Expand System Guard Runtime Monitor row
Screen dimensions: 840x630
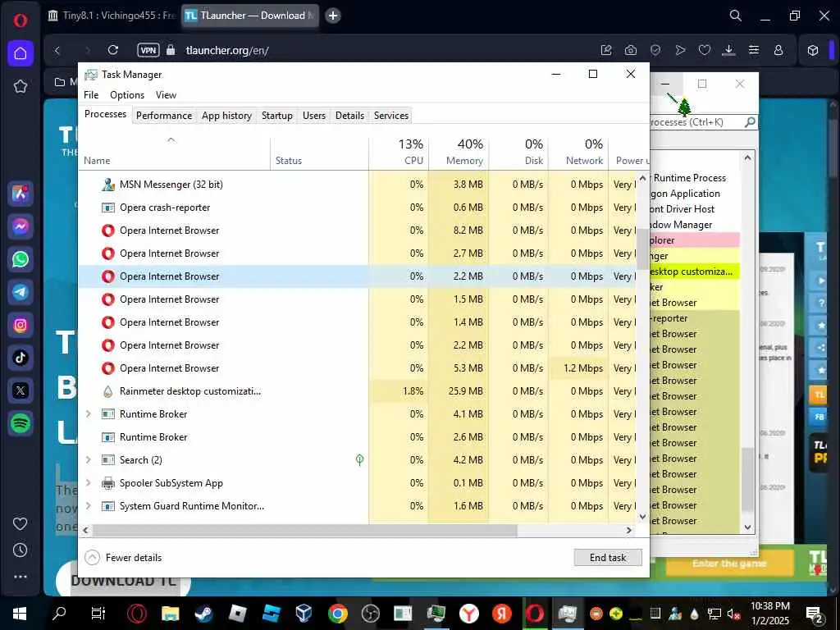[89, 506]
